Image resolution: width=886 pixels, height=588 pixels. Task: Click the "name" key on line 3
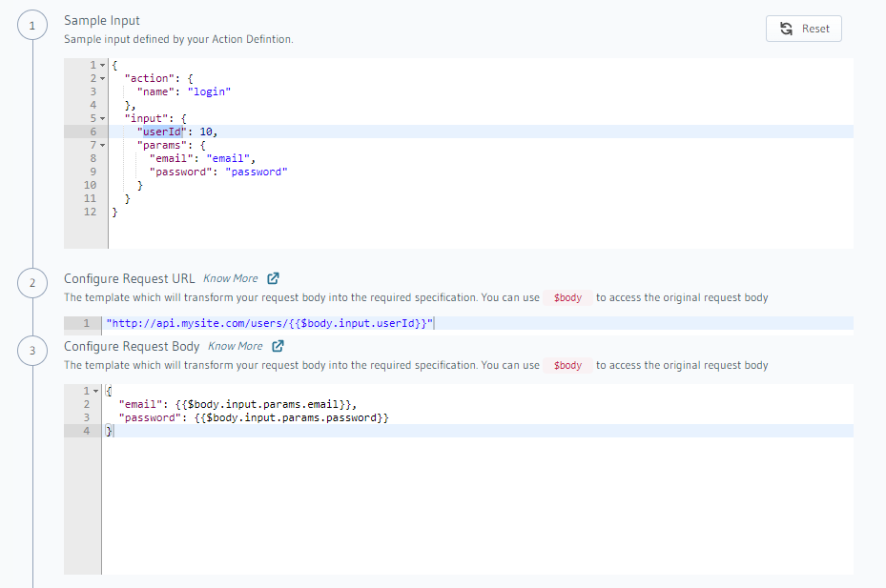[x=155, y=91]
